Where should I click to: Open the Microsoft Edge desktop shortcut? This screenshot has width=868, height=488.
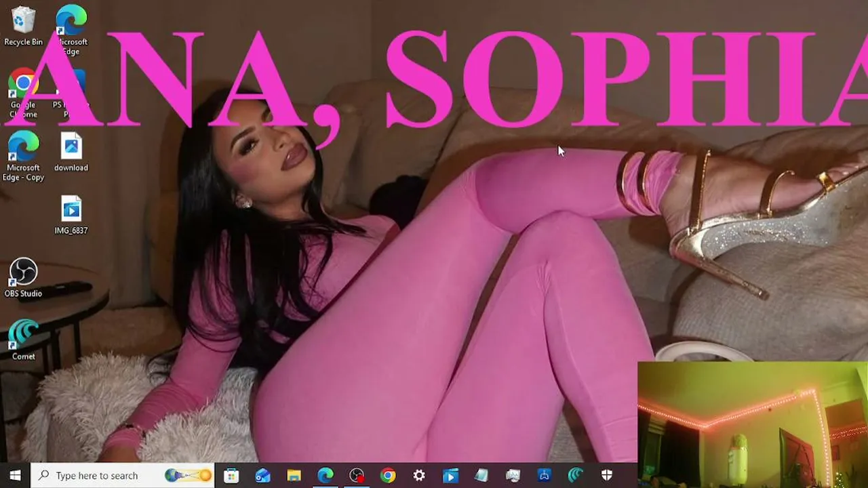(x=71, y=30)
